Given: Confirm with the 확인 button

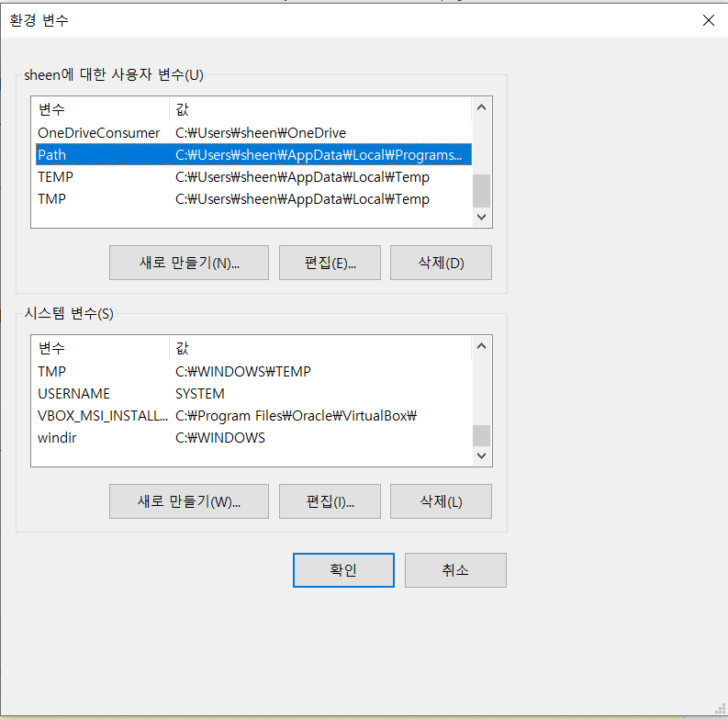Looking at the screenshot, I should point(343,570).
